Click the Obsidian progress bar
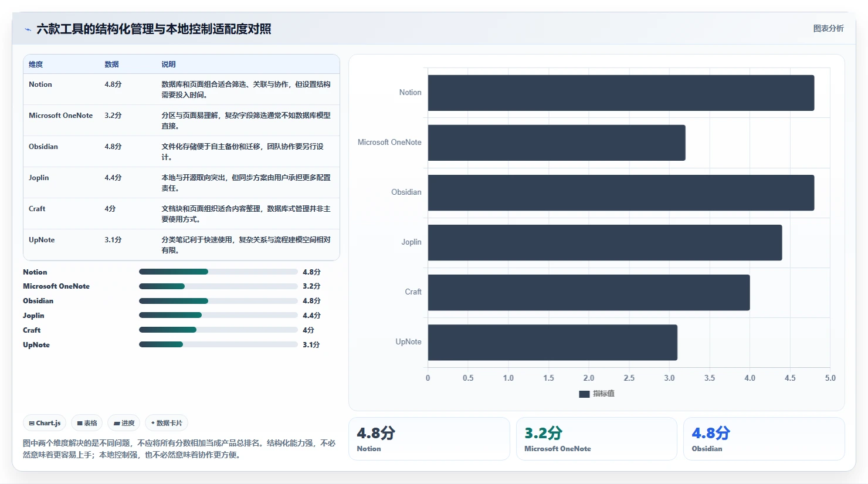 pyautogui.click(x=218, y=301)
